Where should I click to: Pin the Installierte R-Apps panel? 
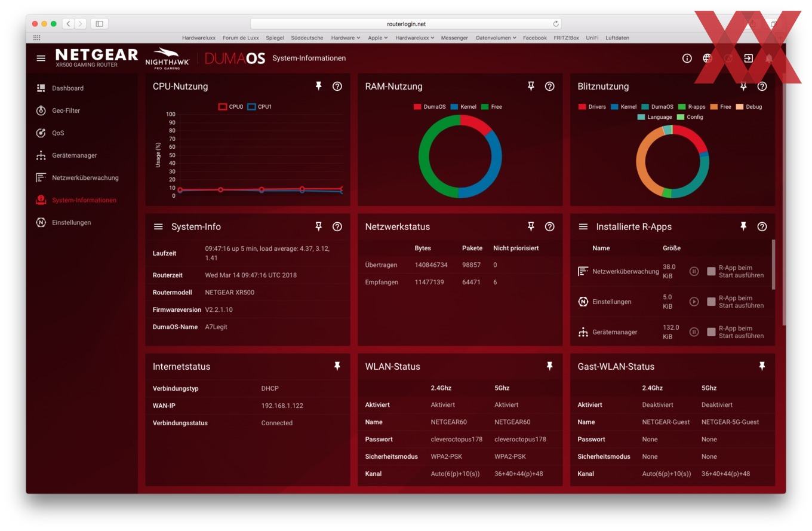[743, 226]
